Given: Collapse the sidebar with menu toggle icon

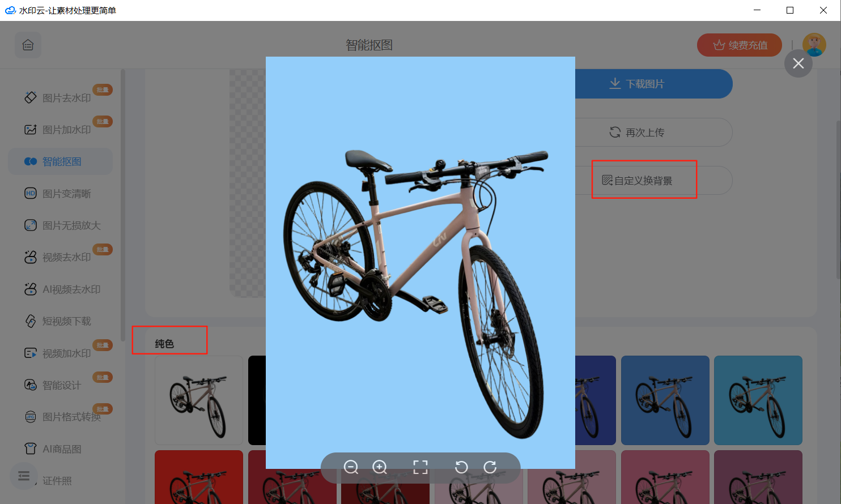Looking at the screenshot, I should click(x=24, y=476).
